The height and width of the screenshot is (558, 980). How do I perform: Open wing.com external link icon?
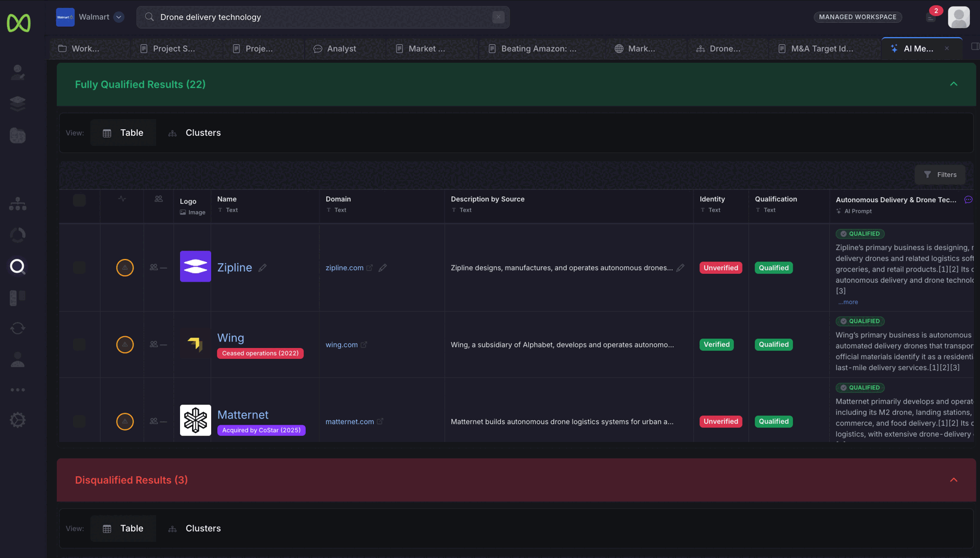coord(364,344)
